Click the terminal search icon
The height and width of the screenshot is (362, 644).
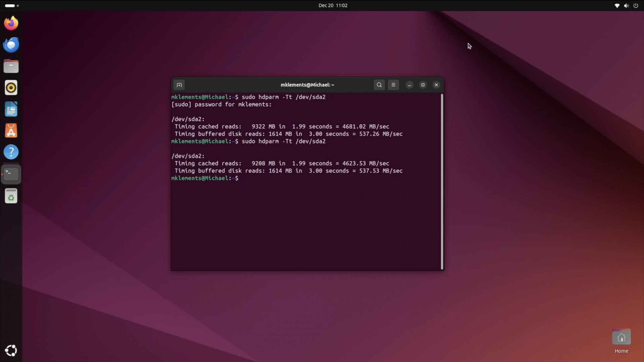tap(379, 85)
